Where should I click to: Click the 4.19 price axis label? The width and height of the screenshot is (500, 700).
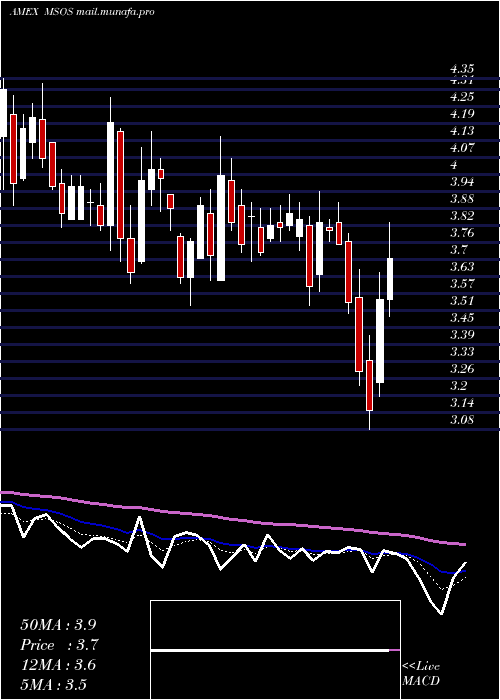tap(462, 114)
